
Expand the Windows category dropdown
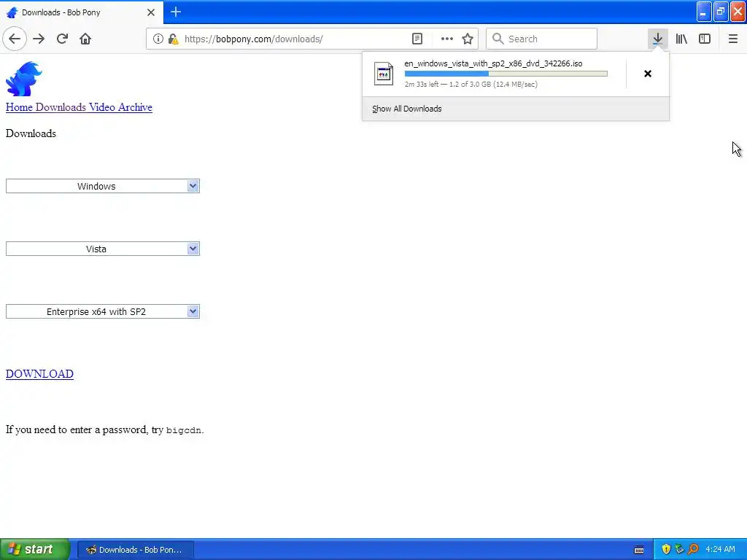102,186
